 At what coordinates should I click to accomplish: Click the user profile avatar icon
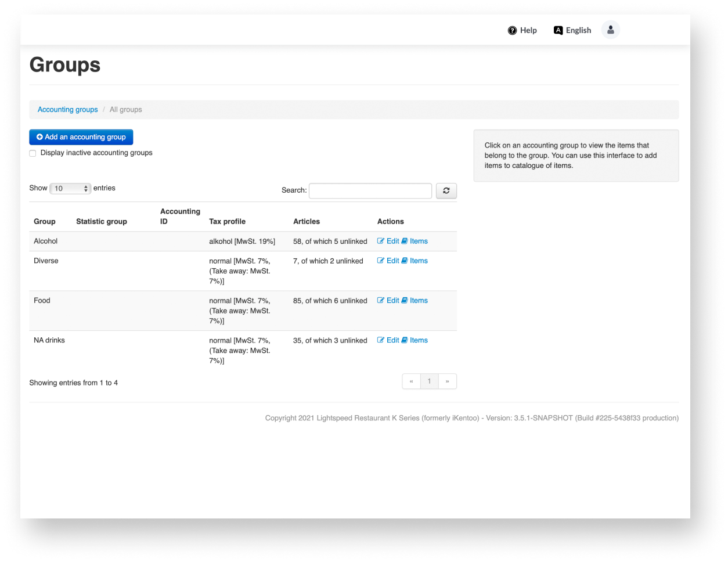point(610,30)
